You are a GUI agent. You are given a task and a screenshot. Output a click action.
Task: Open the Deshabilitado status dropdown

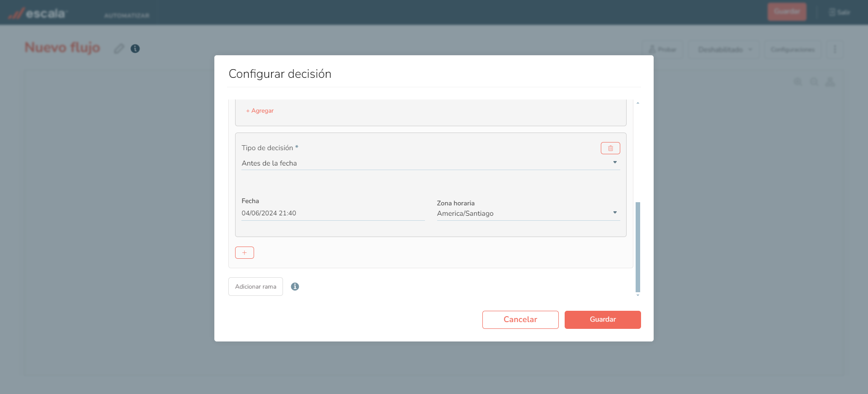click(725, 49)
